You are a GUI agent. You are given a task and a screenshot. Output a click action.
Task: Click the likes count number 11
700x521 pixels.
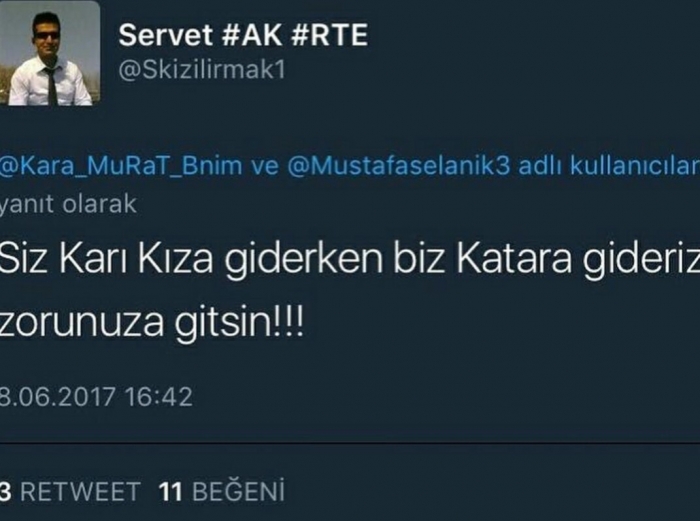tap(171, 492)
